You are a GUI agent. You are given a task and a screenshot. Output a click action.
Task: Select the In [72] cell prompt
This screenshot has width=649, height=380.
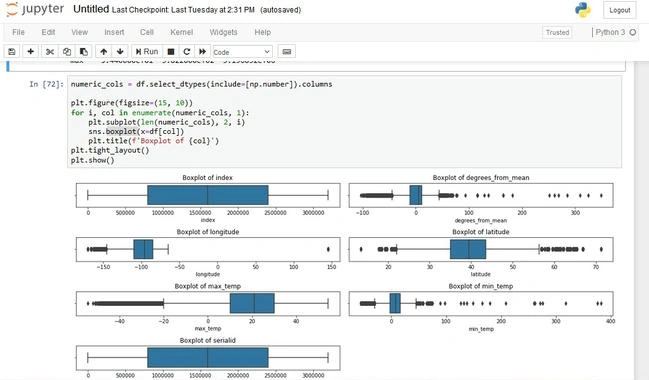(x=46, y=84)
